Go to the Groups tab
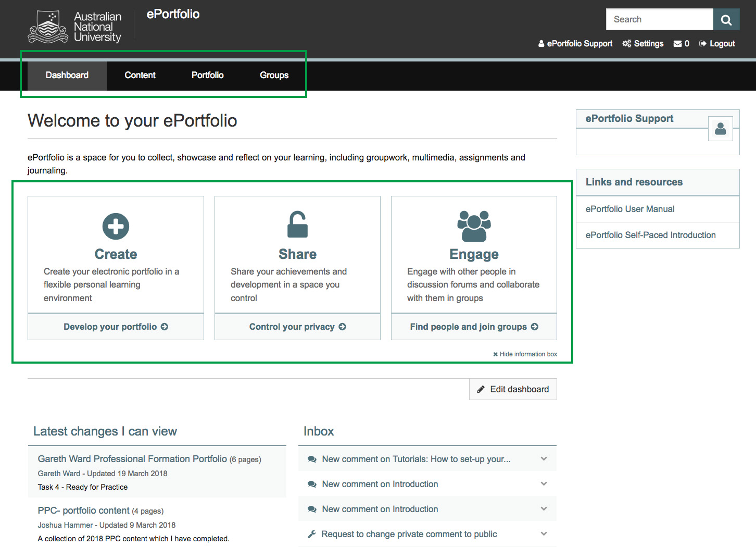 coord(274,75)
